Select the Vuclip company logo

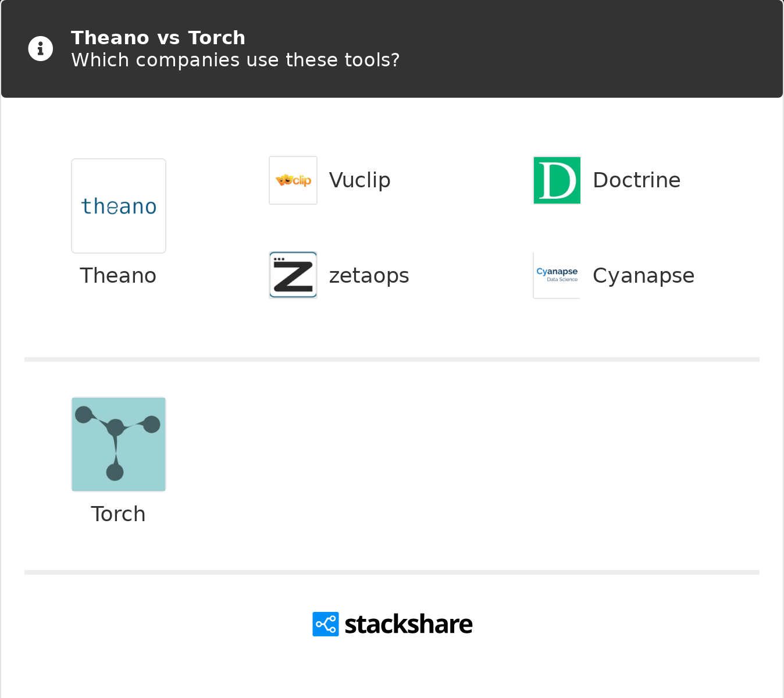coord(293,180)
